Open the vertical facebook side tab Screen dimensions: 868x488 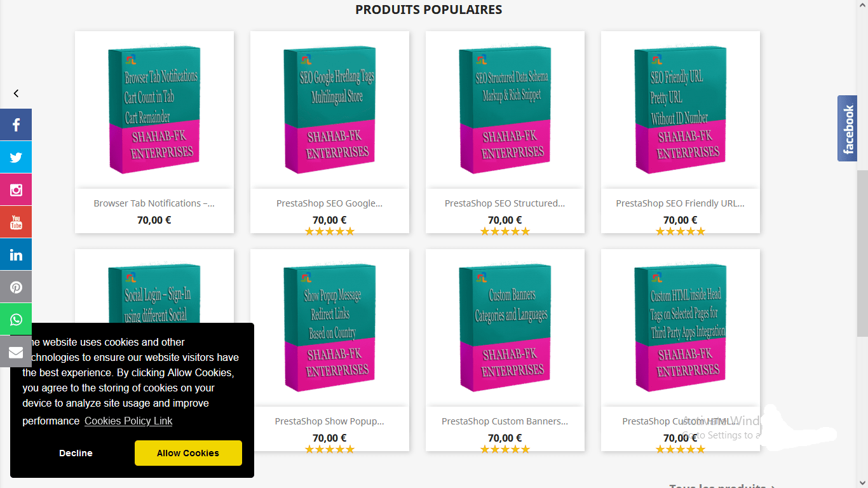coord(847,129)
